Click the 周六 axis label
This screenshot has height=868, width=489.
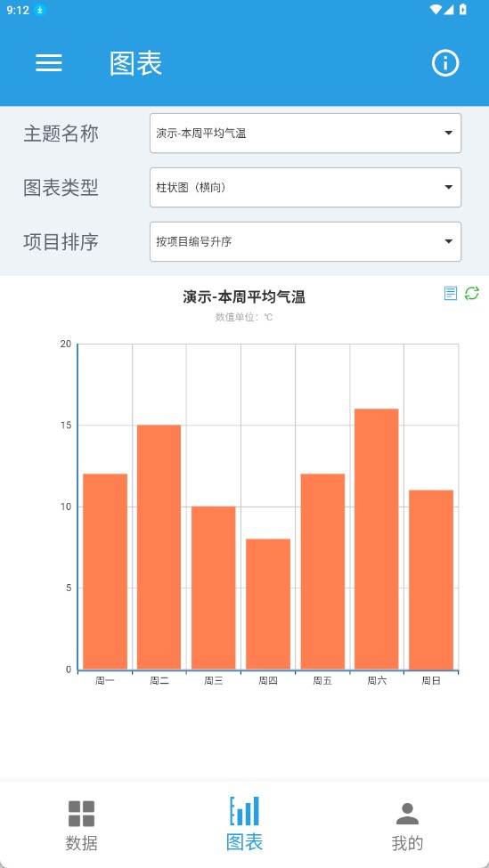(377, 681)
